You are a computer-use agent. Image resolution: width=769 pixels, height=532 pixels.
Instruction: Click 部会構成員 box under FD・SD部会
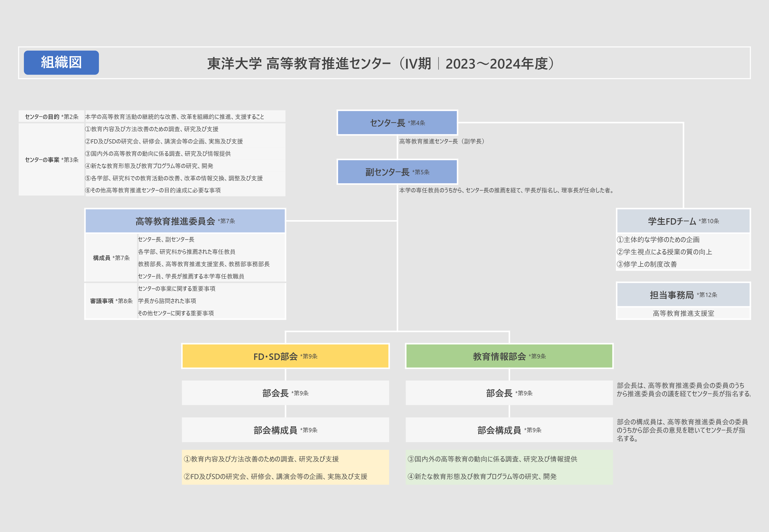click(x=285, y=430)
